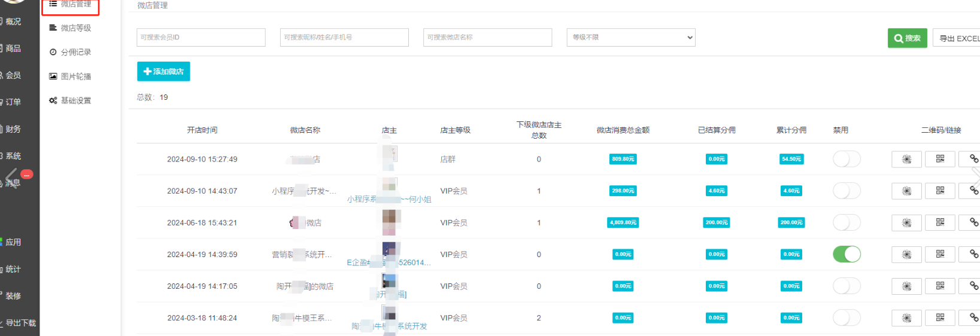The image size is (980, 336).
Task: Turn off the enabled 禁用 switch for 2024-04-19 14:39:59
Action: coord(846,254)
